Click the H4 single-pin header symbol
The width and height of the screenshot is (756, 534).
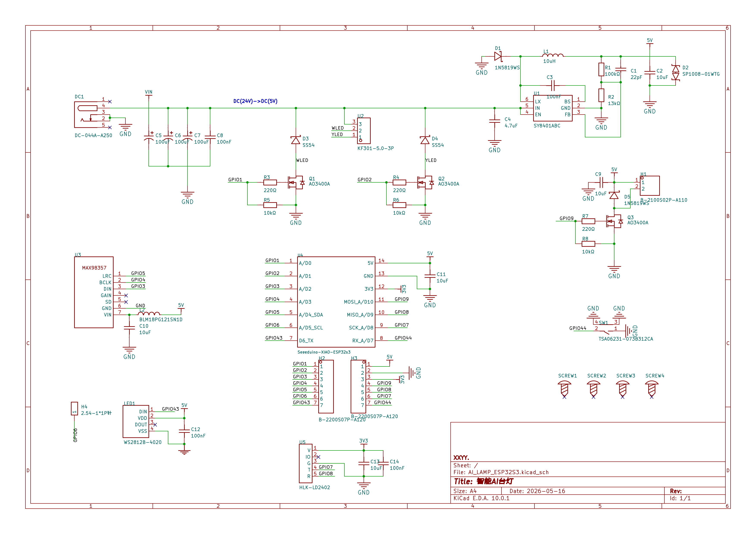[x=74, y=409]
